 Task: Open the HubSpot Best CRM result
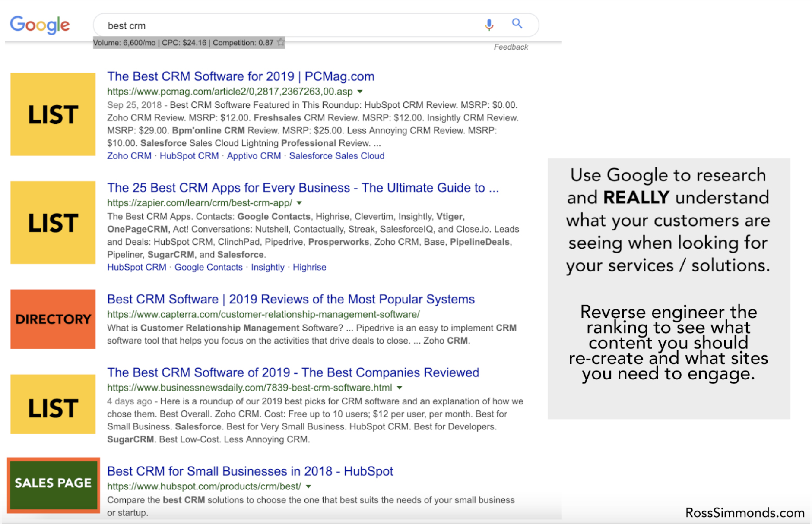250,471
